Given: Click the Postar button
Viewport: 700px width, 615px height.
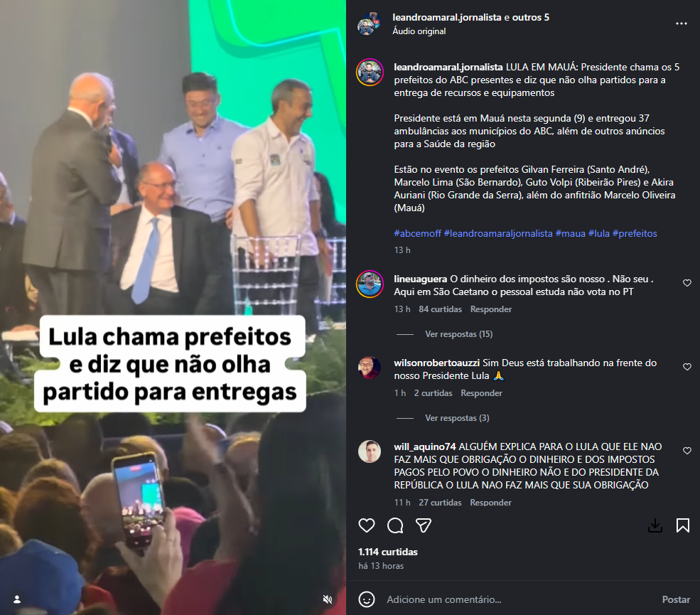Looking at the screenshot, I should (x=676, y=599).
